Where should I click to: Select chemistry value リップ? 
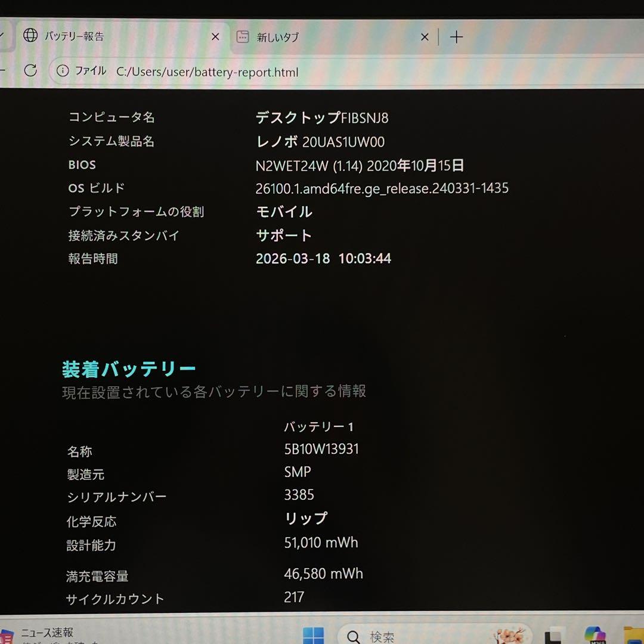tap(306, 518)
